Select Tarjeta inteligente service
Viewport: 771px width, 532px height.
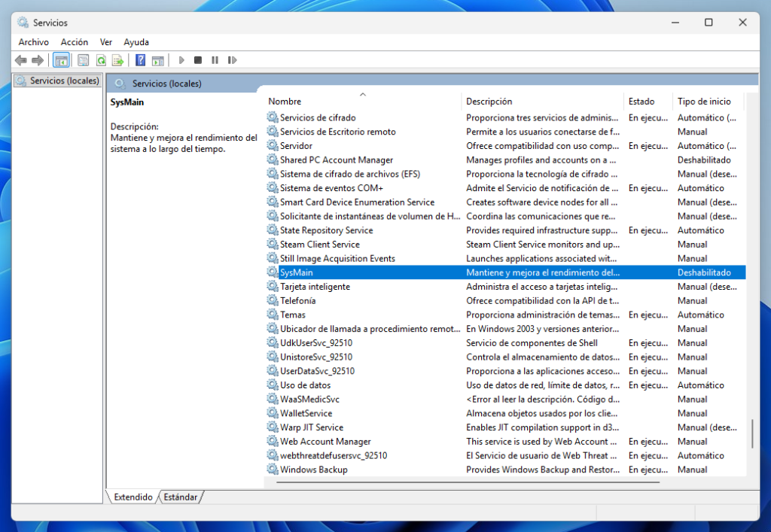[x=506, y=287]
